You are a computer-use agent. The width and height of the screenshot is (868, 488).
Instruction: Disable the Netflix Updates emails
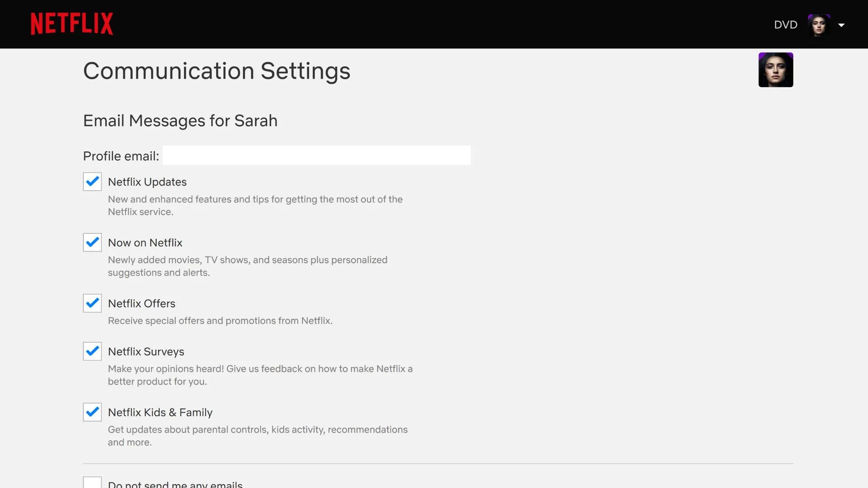pyautogui.click(x=92, y=182)
